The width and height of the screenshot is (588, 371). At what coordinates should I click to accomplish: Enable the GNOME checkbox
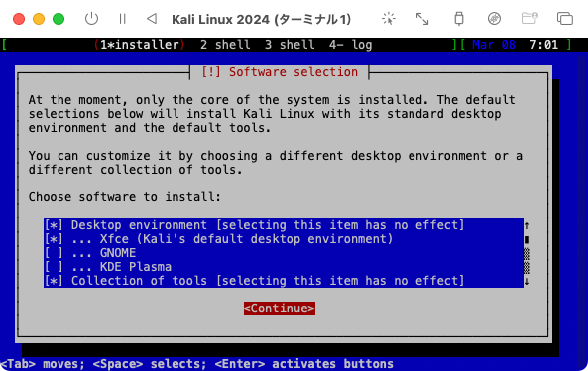click(x=54, y=253)
